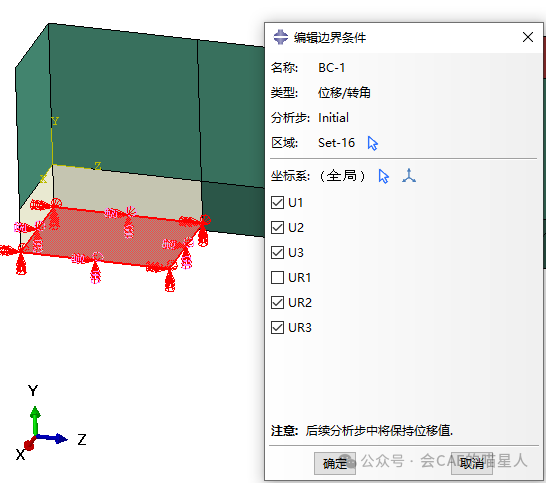Click the blue Z axis arrow of triad

click(52, 438)
